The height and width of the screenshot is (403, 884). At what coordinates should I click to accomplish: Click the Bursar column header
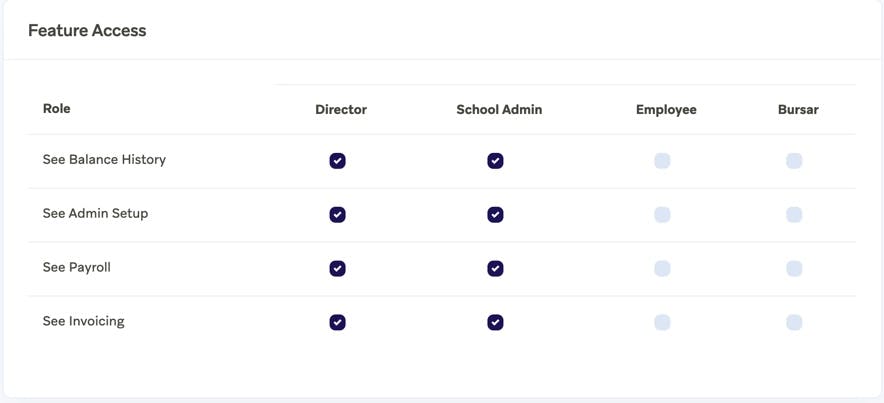pyautogui.click(x=798, y=110)
